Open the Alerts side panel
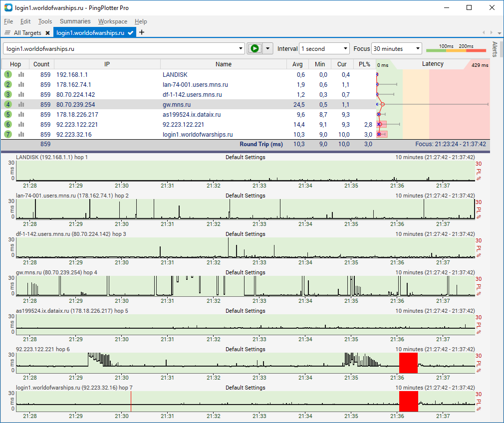Screen dimensions: 504x423 [495, 49]
